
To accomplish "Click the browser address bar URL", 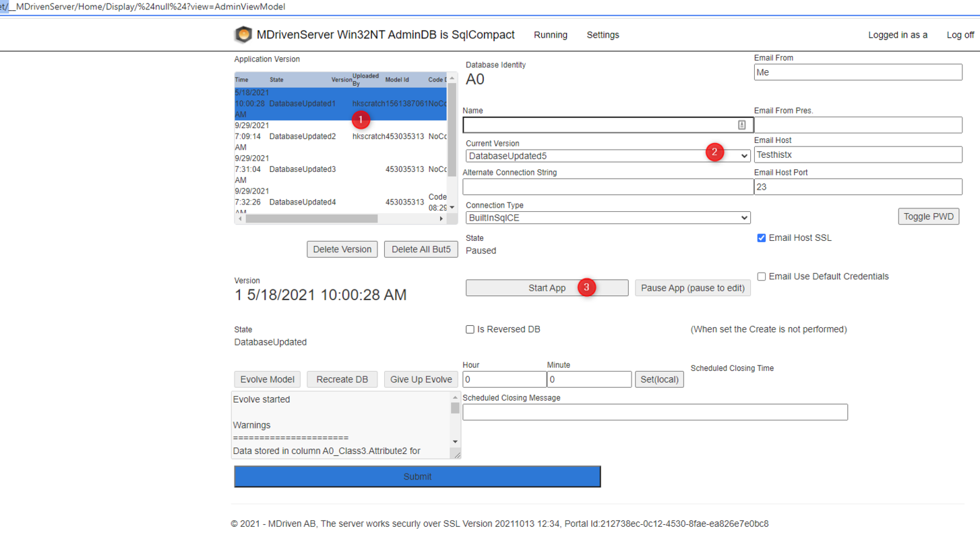I will [143, 7].
